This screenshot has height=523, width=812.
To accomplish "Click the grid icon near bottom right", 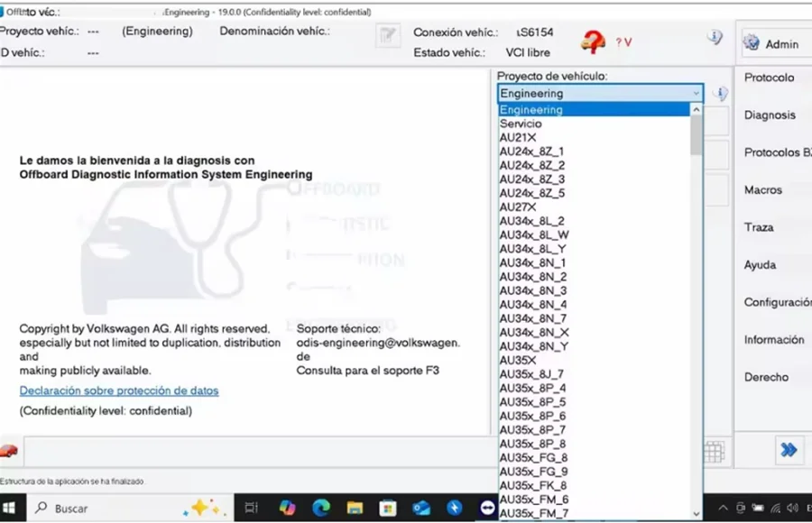I will coord(715,452).
